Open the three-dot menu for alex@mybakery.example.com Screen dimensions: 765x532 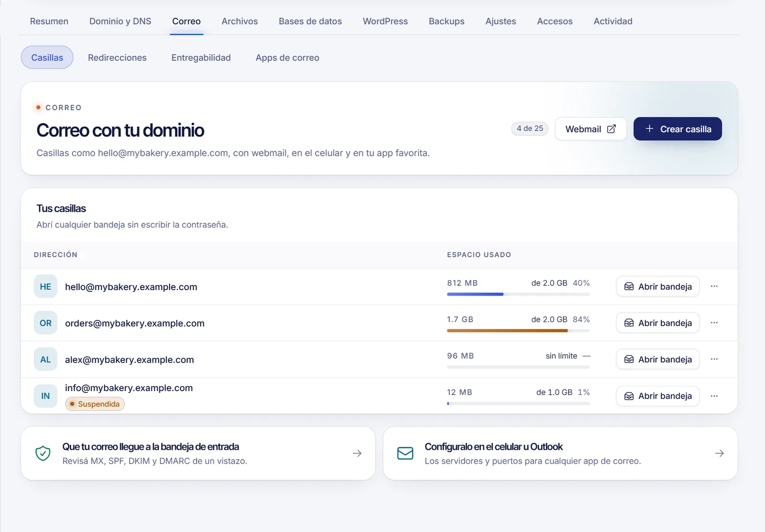(x=714, y=359)
